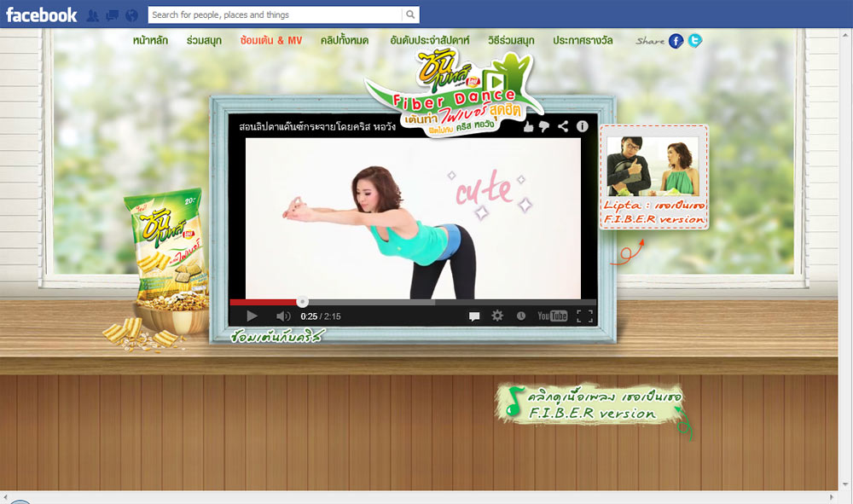853x504 pixels.
Task: Open Facebook notifications globe icon
Action: coord(131,15)
